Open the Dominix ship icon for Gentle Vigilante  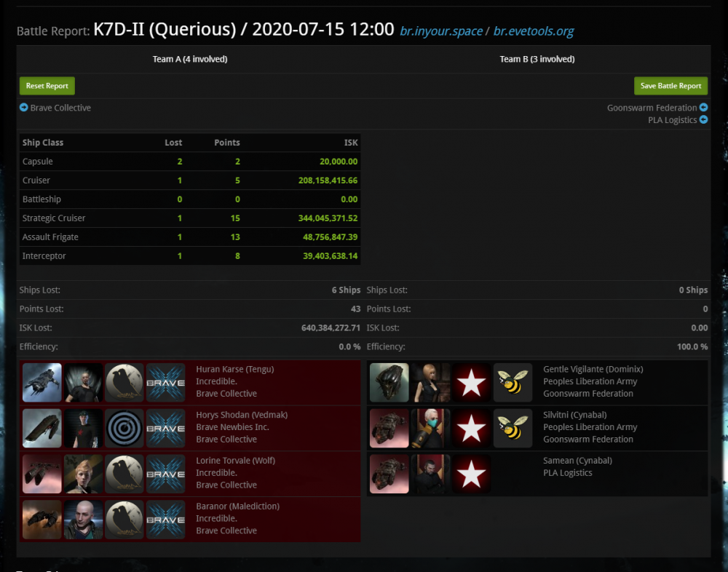coord(389,382)
